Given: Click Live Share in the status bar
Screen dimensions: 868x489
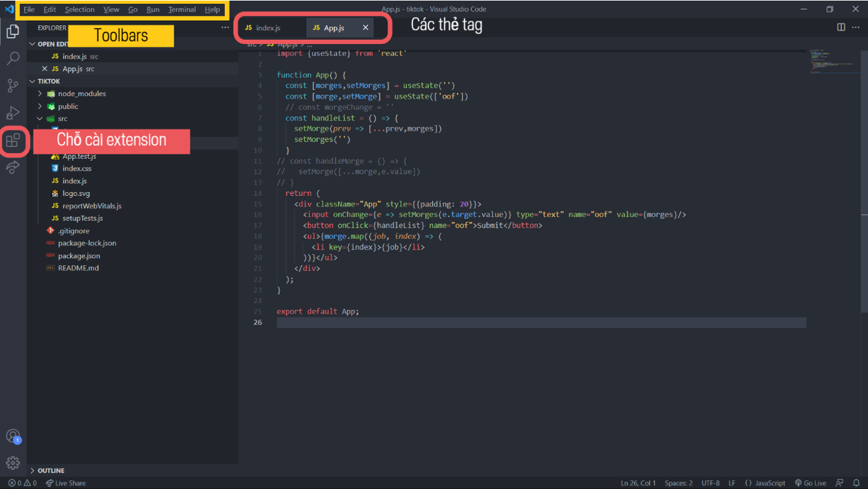Looking at the screenshot, I should (x=66, y=483).
